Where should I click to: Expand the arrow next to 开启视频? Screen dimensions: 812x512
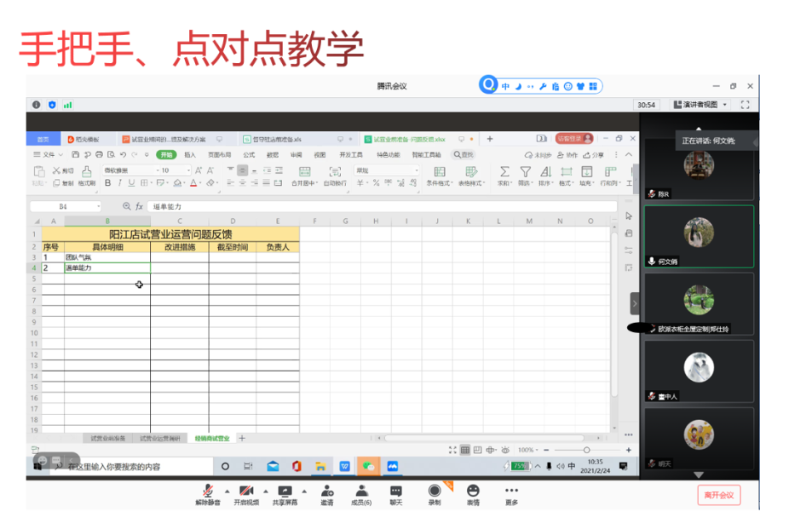pos(265,491)
